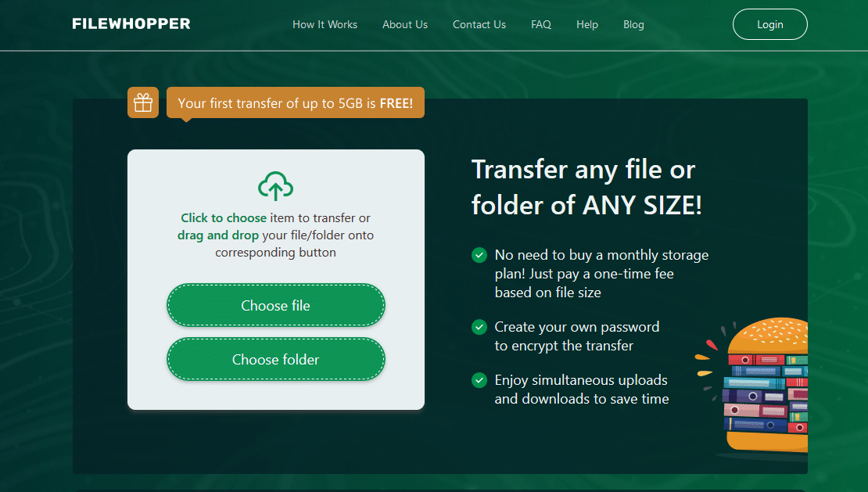The height and width of the screenshot is (492, 868).
Task: Select Help in the top navigation
Action: (587, 24)
